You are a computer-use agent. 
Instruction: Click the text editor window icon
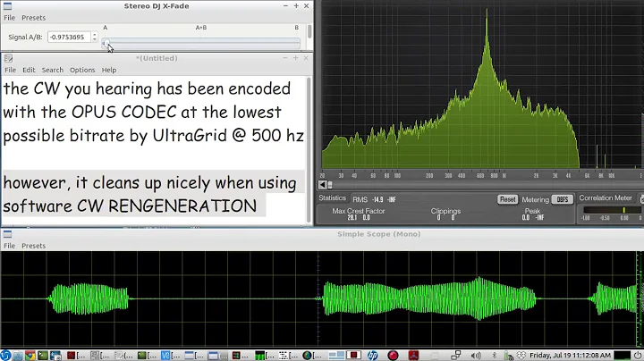(x=8, y=58)
